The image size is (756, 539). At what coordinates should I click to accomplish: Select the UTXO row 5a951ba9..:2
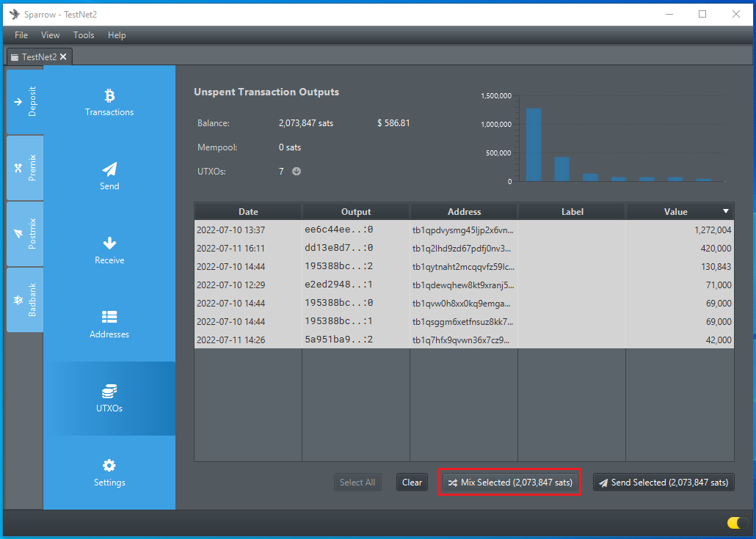tap(465, 340)
